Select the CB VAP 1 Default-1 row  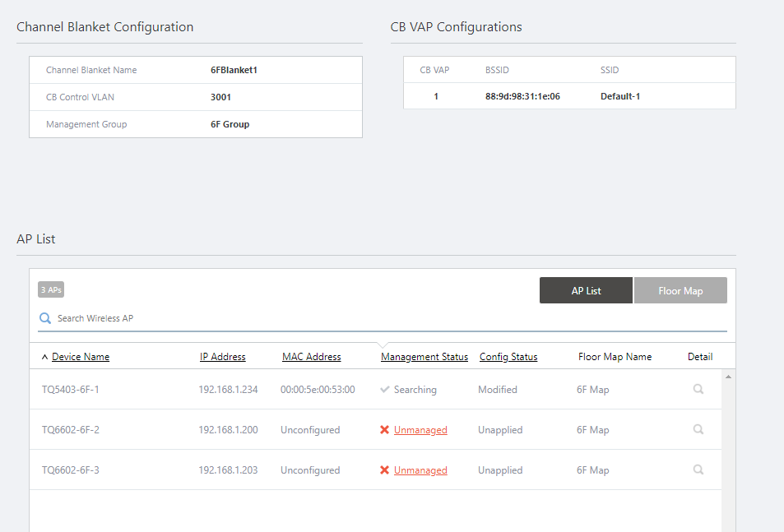point(568,96)
